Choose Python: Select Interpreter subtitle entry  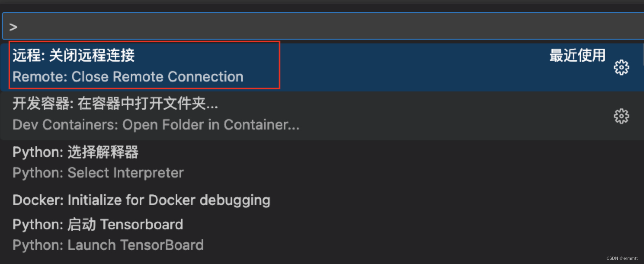pyautogui.click(x=98, y=173)
